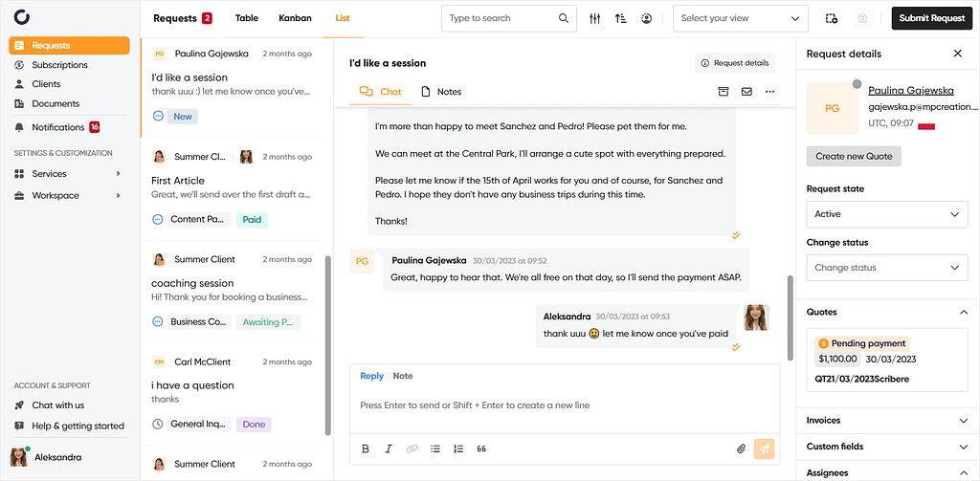Click the PG avatar in Request details
The height and width of the screenshot is (481, 980).
point(832,109)
